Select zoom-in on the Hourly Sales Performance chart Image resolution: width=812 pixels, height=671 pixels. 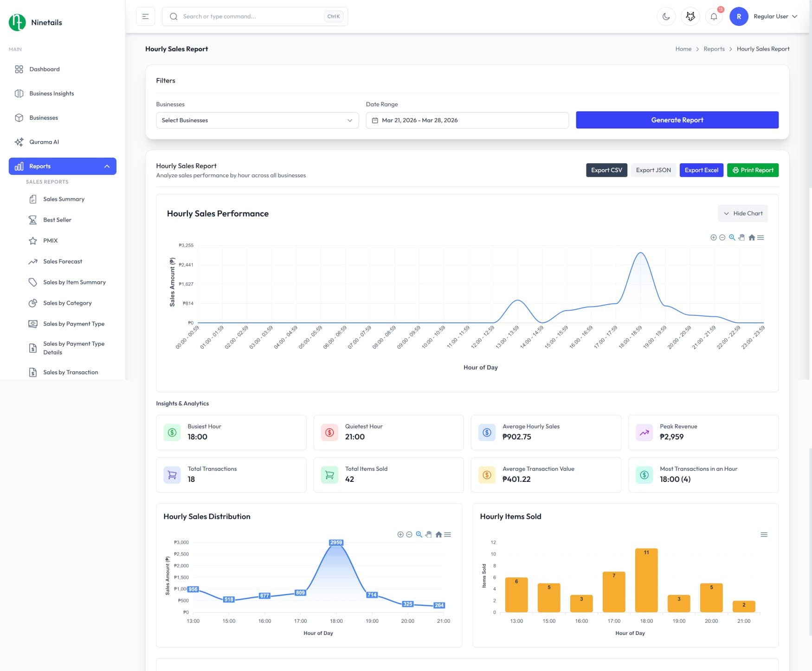tap(714, 237)
